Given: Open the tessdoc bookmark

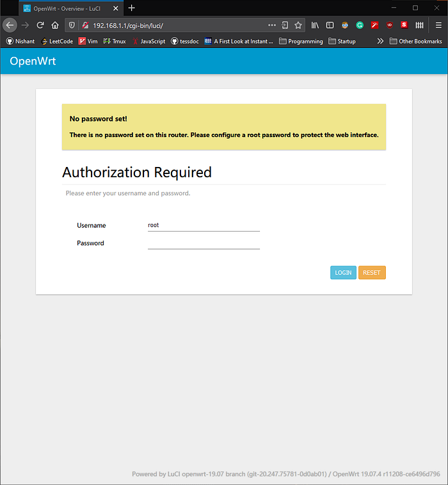Looking at the screenshot, I should click(x=185, y=41).
